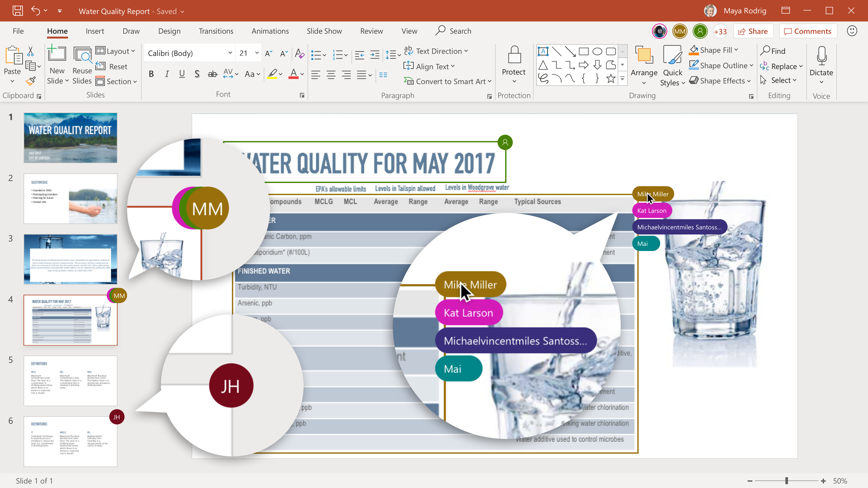Screen dimensions: 868x488
Task: Switch to the Animations tab
Action: (x=270, y=31)
